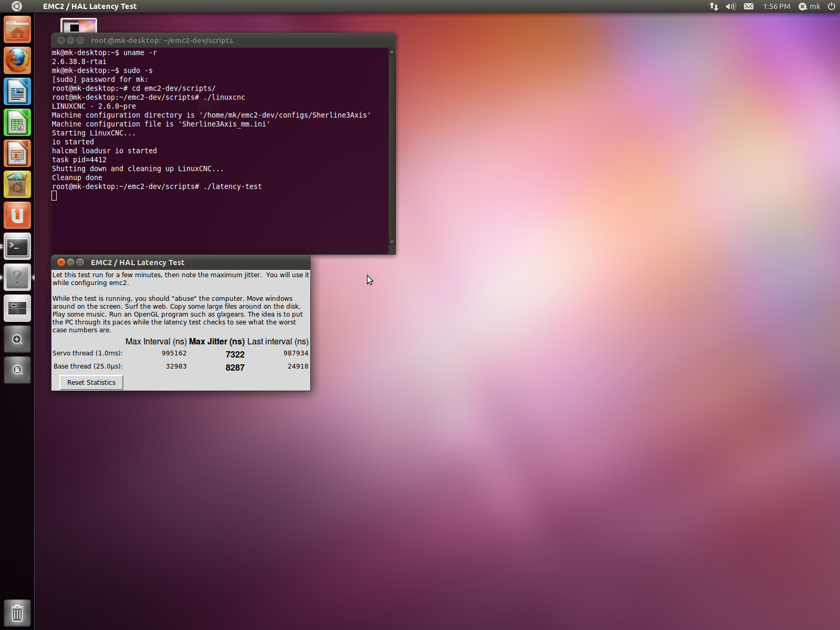Switch to Terminal via launcher icon
Screen dimensions: 840x630
17,247
